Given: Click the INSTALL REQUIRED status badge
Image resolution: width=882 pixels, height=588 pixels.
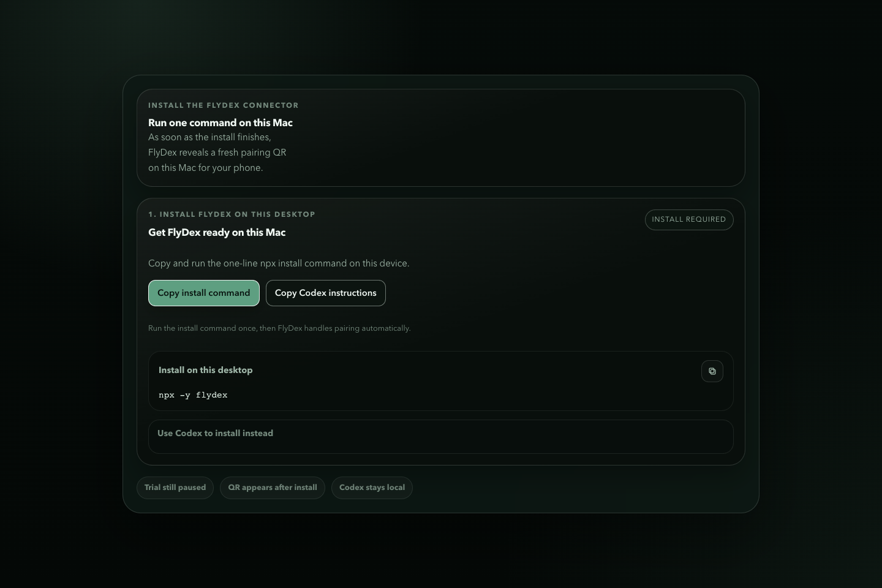Looking at the screenshot, I should 689,219.
